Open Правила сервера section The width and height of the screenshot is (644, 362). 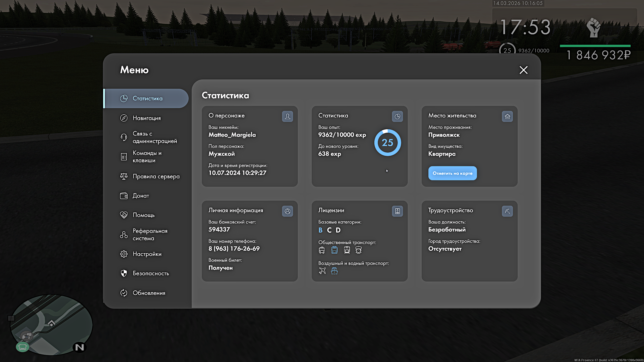(156, 176)
